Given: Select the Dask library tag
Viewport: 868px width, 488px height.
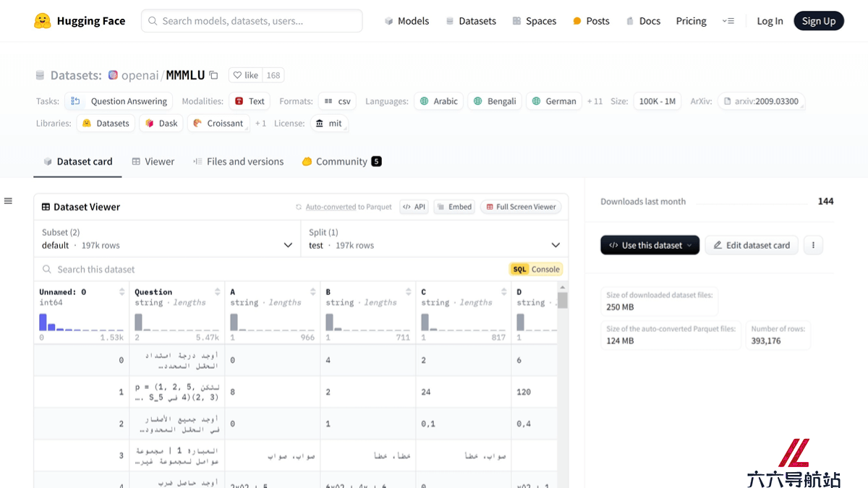Looking at the screenshot, I should click(161, 124).
